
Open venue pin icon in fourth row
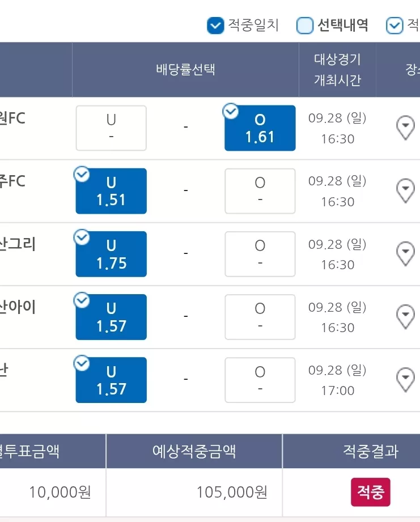405,317
